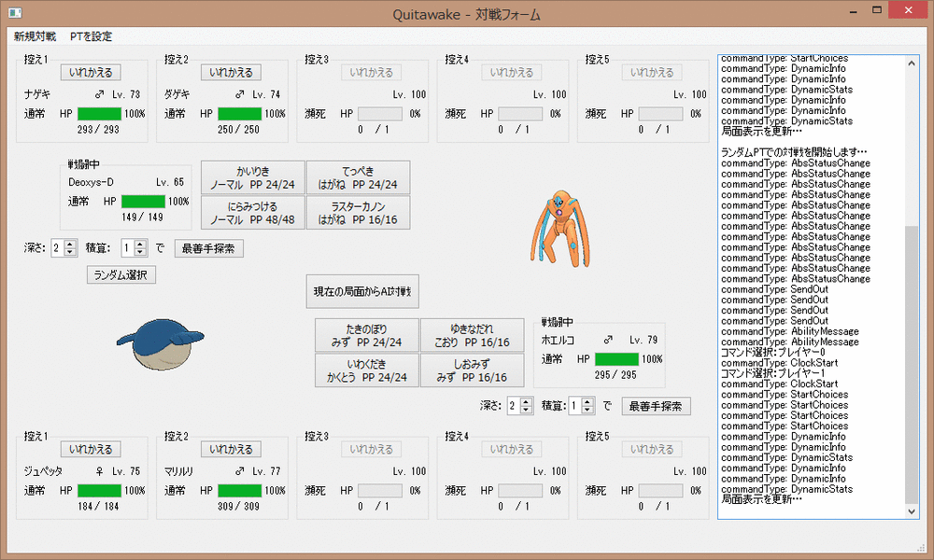Click the lower 深さ number field
The height and width of the screenshot is (560, 934).
coord(514,406)
